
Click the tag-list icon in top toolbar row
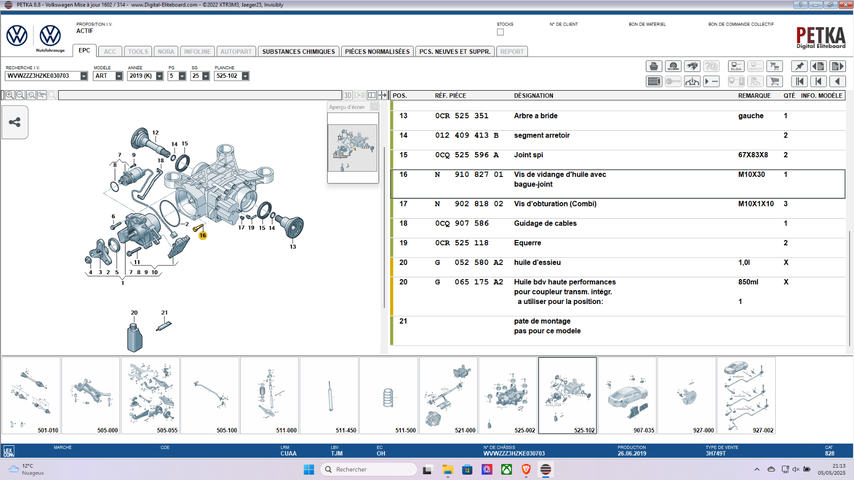736,66
